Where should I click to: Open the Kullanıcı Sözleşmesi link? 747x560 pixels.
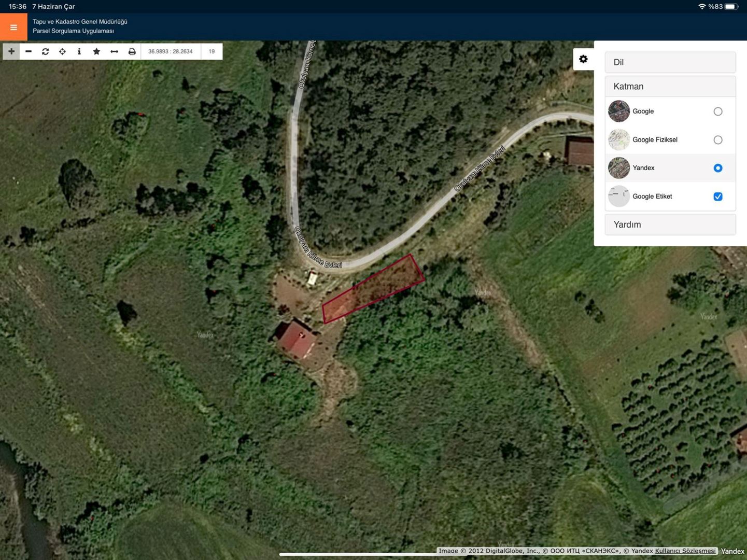click(685, 551)
